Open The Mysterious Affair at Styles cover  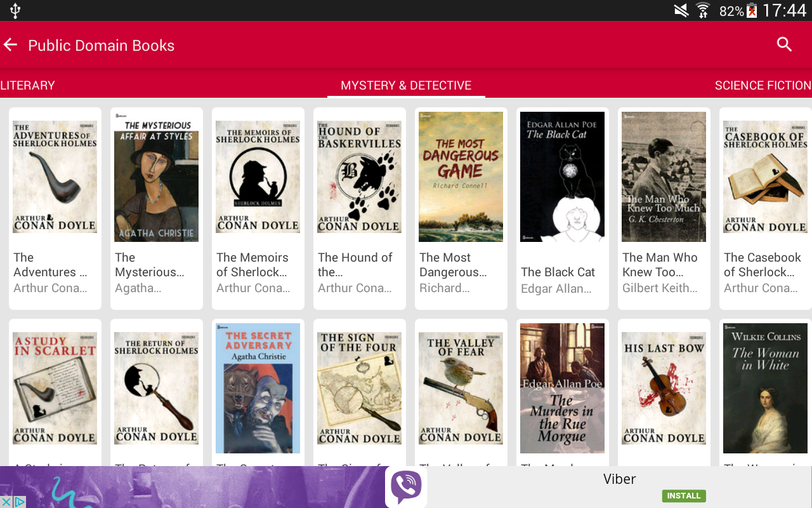pos(157,177)
